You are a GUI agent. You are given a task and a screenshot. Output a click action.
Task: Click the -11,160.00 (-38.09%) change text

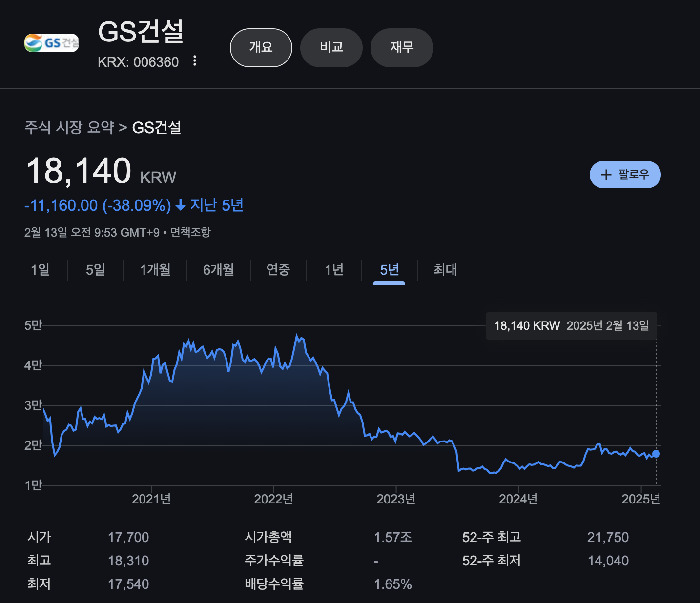click(x=98, y=205)
